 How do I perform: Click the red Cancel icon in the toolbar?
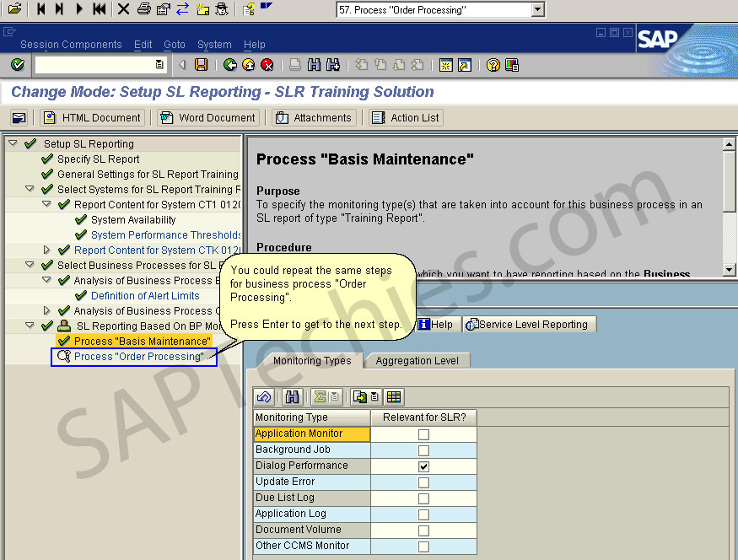tap(268, 65)
